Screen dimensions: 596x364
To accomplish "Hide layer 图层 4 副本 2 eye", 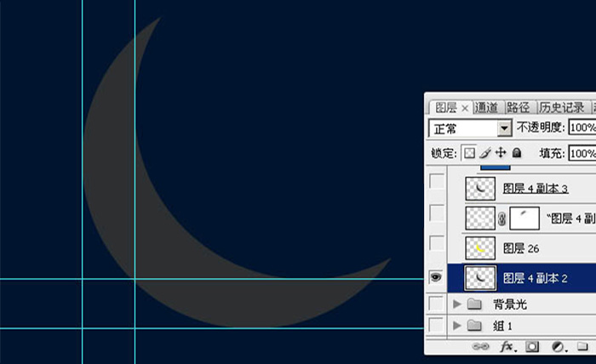I will [x=436, y=277].
